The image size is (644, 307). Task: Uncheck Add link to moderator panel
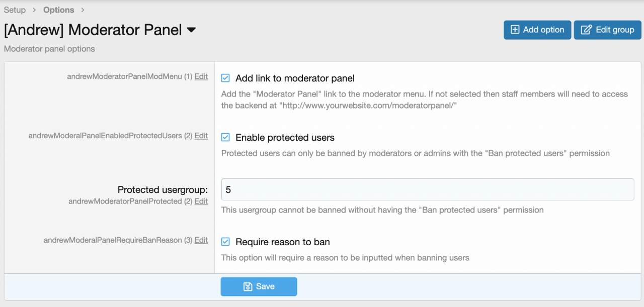click(x=226, y=78)
